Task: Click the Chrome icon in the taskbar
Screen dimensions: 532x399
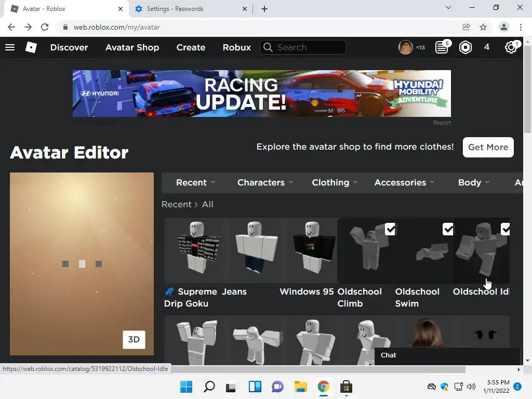Action: click(x=323, y=387)
